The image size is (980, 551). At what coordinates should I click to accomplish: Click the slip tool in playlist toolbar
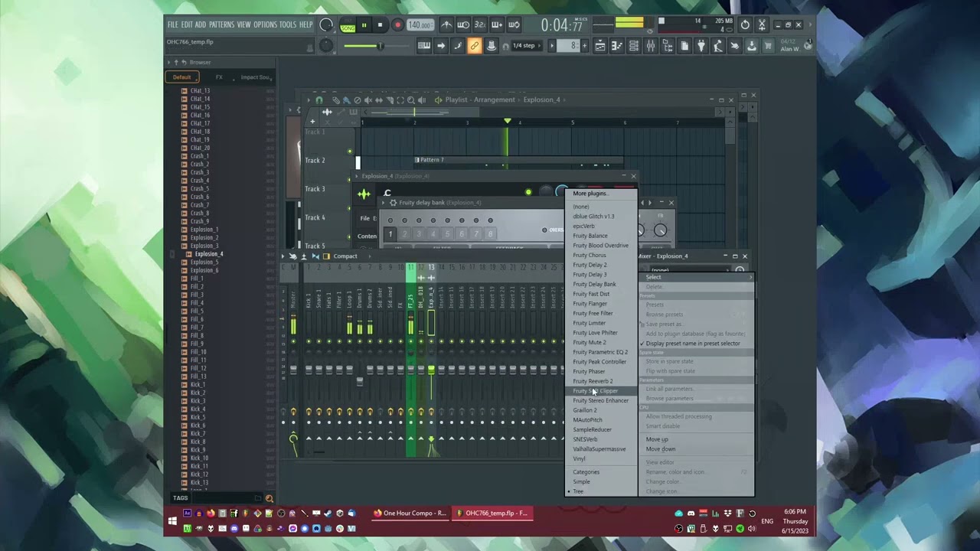coord(379,100)
